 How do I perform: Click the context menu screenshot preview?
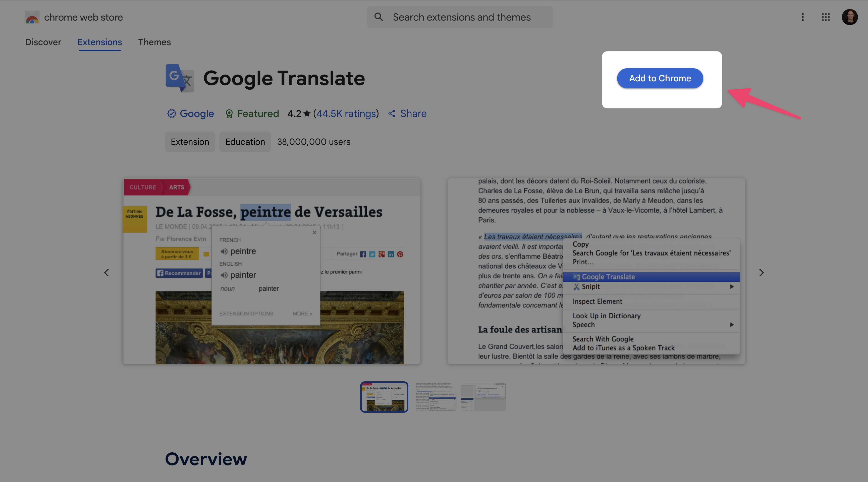click(x=596, y=271)
